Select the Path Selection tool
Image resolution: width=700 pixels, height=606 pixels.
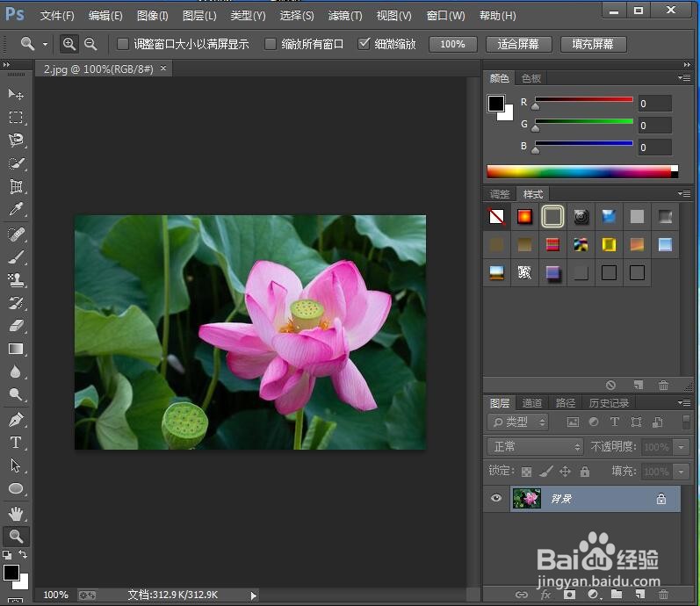tap(16, 465)
